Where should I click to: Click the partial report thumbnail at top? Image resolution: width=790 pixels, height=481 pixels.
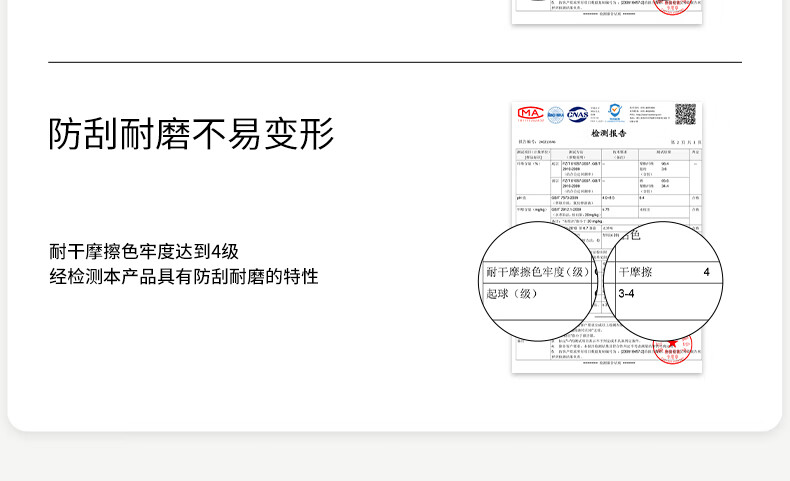[606, 10]
